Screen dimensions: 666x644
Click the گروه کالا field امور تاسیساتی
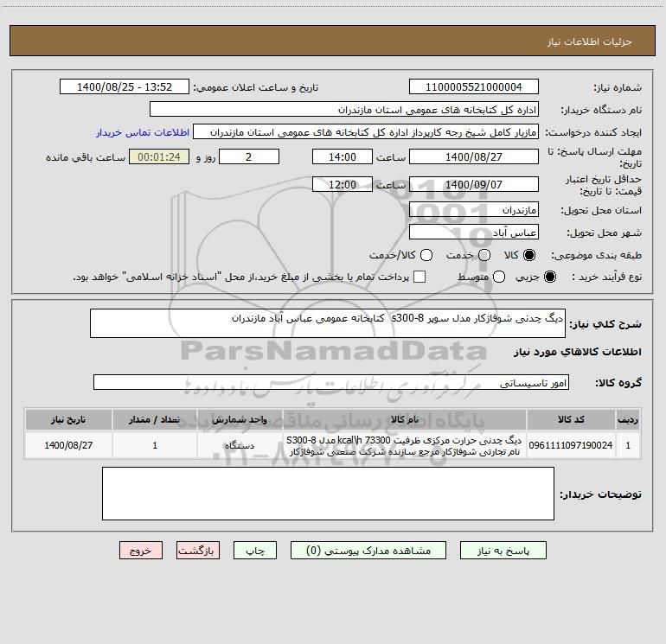(x=331, y=382)
